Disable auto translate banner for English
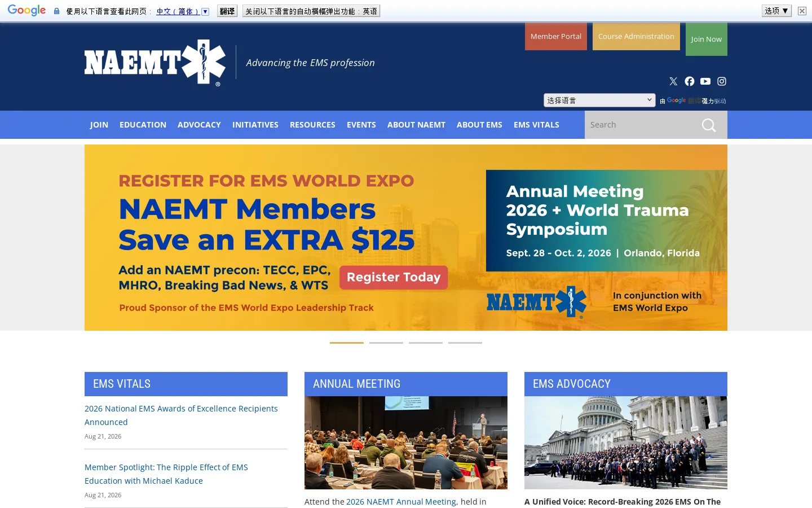 tap(311, 11)
